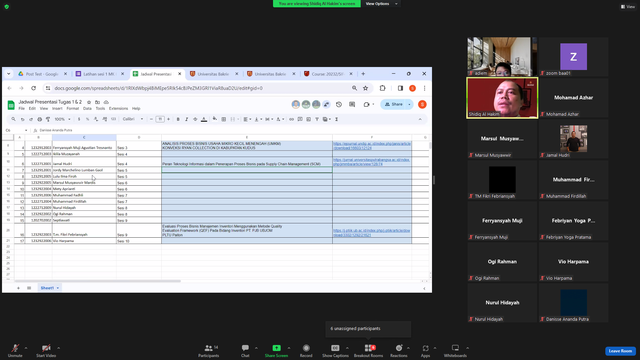Image resolution: width=640 pixels, height=360 pixels.
Task: Select the Sheet1 tab
Action: pos(49,288)
